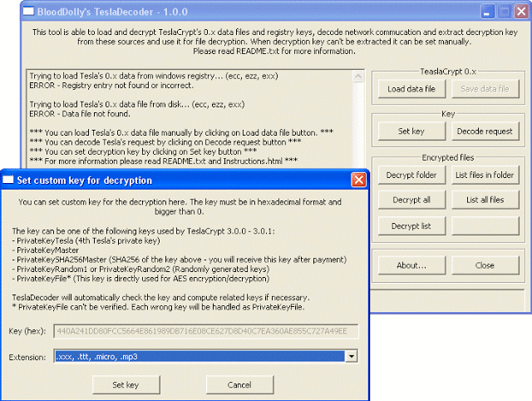The image size is (532, 401).
Task: Click the 'TeaslaCrypt 0.x' group label
Action: click(448, 72)
